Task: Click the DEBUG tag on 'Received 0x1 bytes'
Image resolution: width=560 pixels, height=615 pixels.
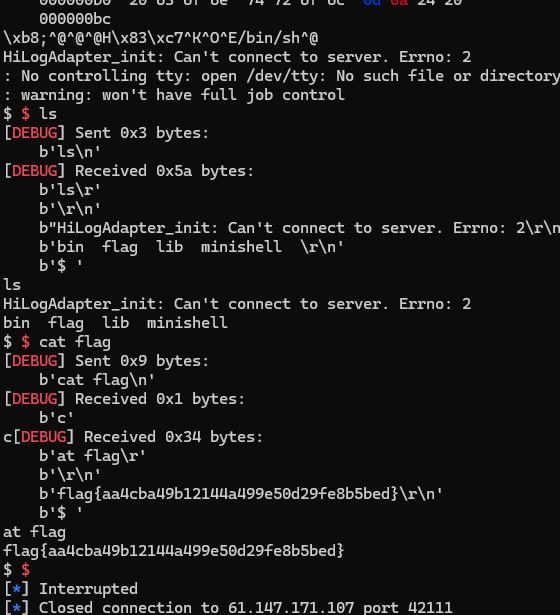Action: pos(35,399)
